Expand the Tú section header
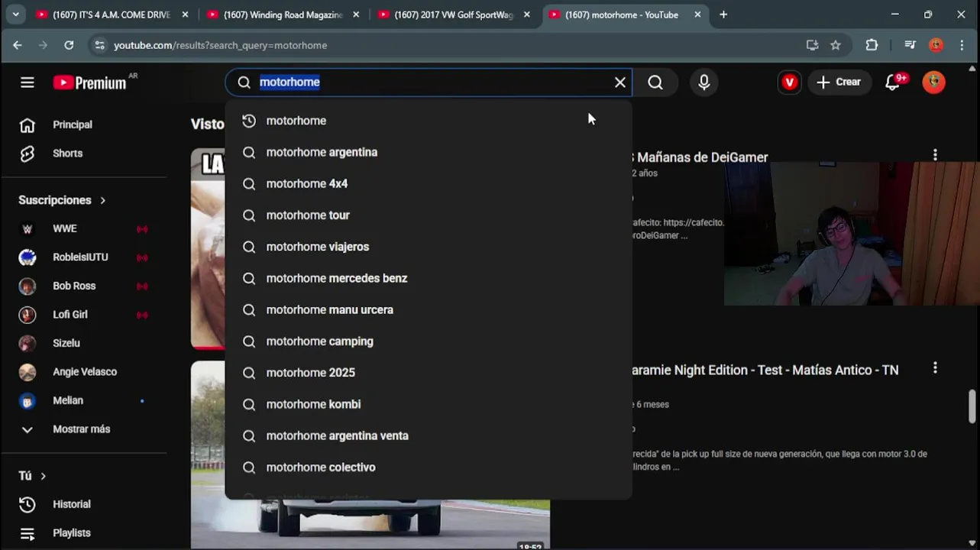 (x=32, y=476)
